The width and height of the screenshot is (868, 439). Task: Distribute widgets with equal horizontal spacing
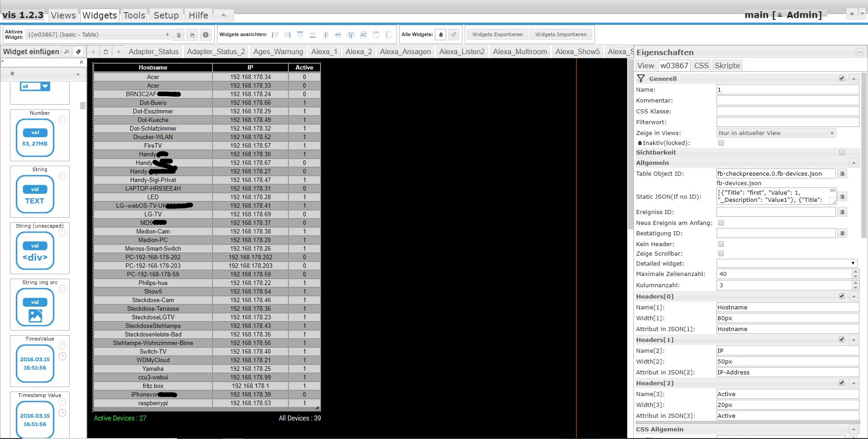[351, 35]
